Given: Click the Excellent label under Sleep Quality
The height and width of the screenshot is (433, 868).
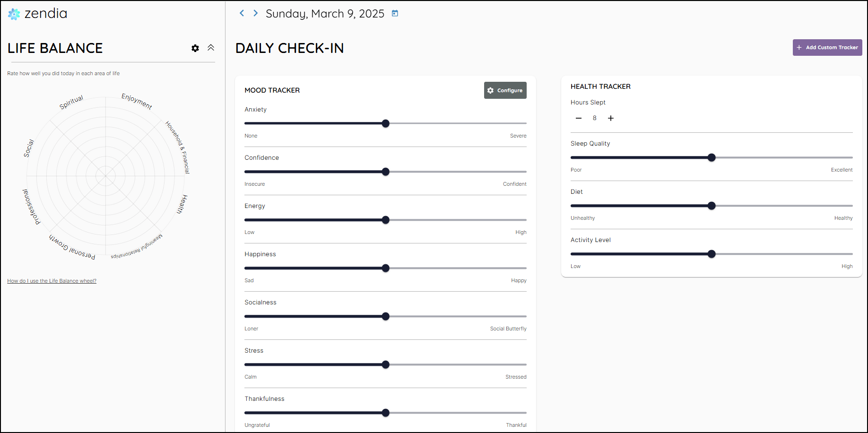Looking at the screenshot, I should (842, 170).
